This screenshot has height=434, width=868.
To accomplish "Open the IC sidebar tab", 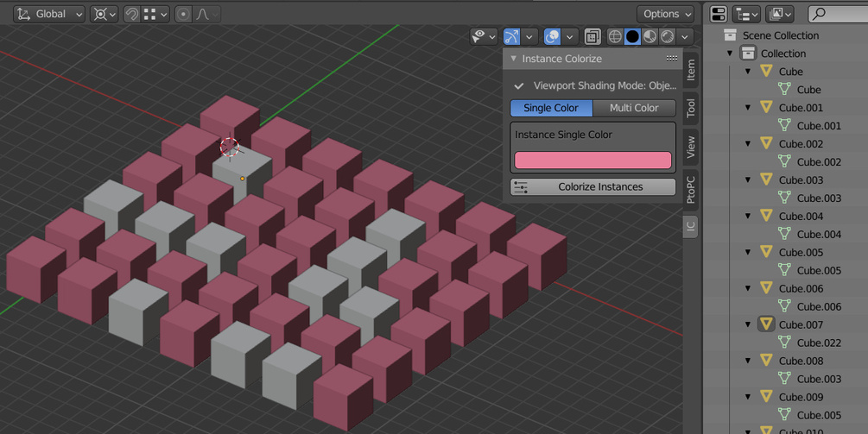I will [x=690, y=227].
